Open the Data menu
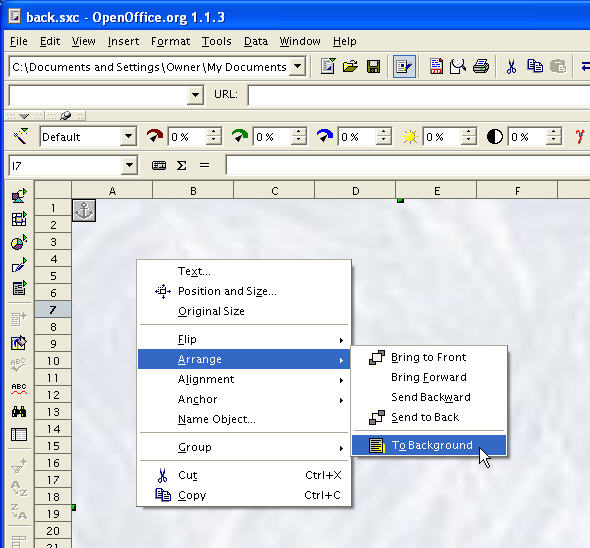Image resolution: width=590 pixels, height=548 pixels. (x=255, y=41)
